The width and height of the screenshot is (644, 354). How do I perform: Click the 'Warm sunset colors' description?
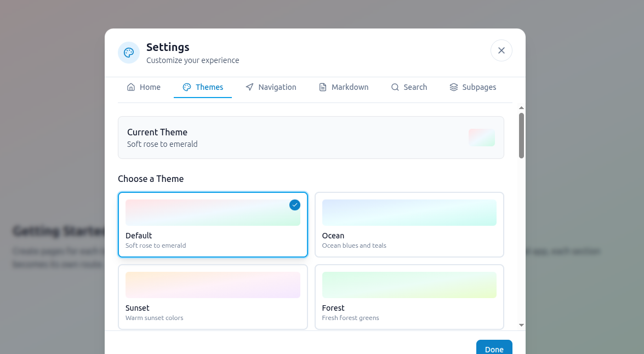pos(155,318)
